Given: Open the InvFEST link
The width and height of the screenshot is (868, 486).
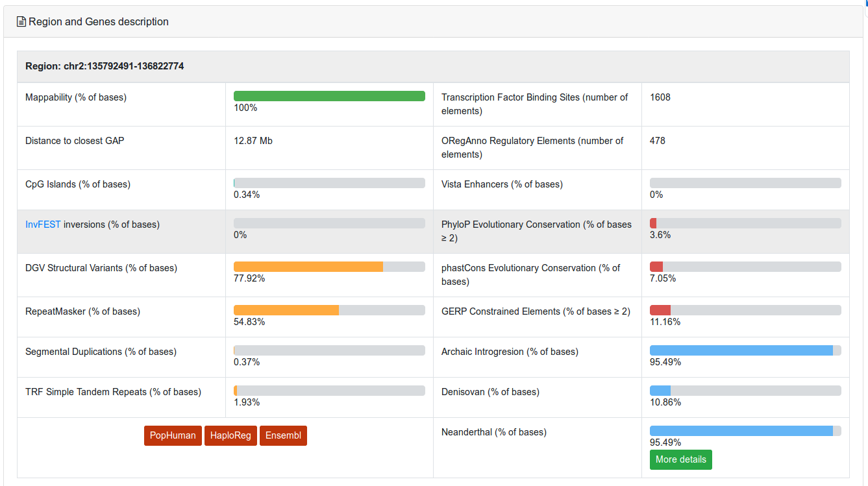Looking at the screenshot, I should pos(43,225).
